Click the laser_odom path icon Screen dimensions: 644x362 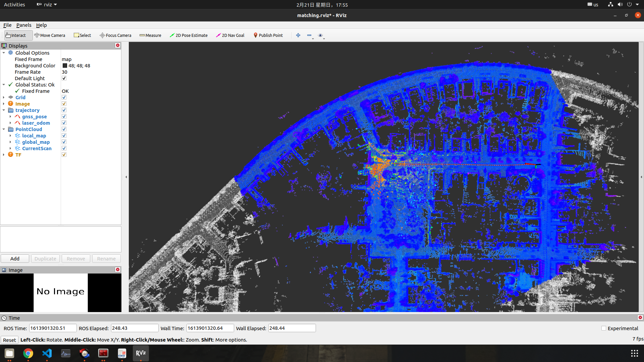tap(17, 123)
